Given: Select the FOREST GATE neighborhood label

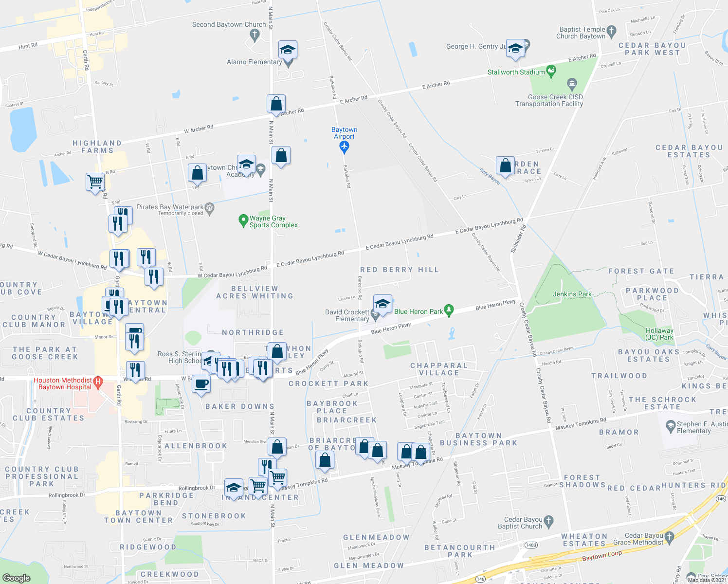Looking at the screenshot, I should (641, 271).
